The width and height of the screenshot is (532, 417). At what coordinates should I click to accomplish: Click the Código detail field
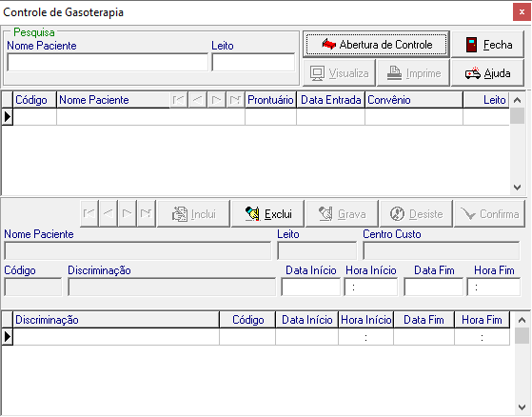point(33,288)
